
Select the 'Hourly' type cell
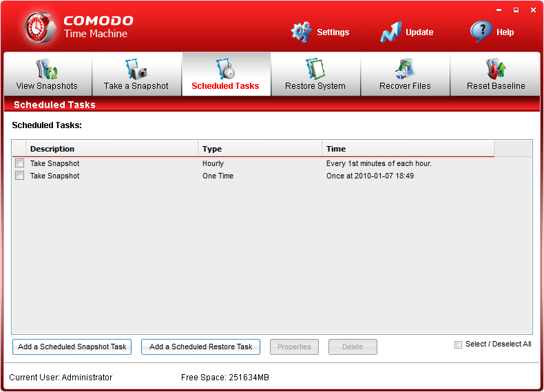[x=213, y=163]
